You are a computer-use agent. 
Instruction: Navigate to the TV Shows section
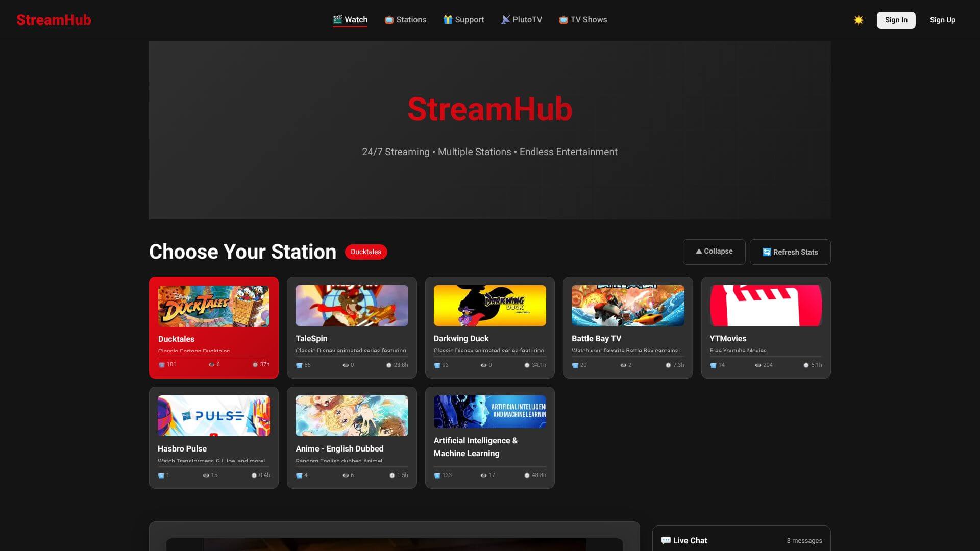[x=583, y=20]
